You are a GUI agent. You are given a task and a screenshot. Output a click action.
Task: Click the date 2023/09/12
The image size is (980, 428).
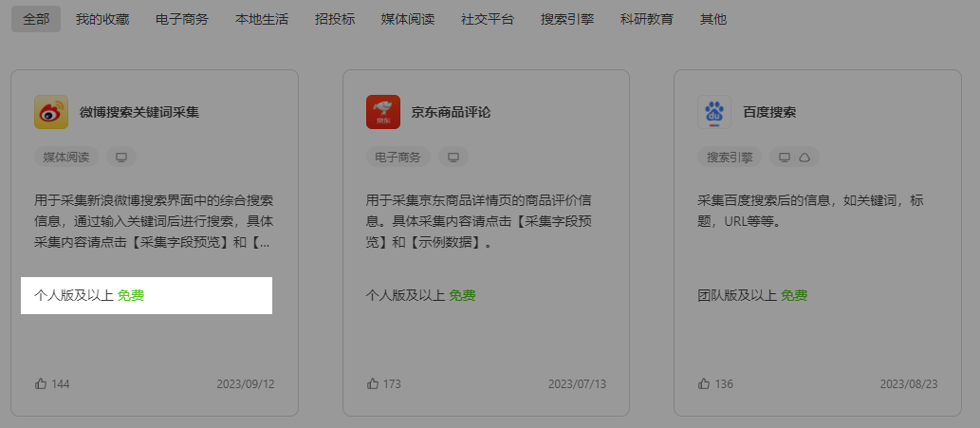point(246,383)
